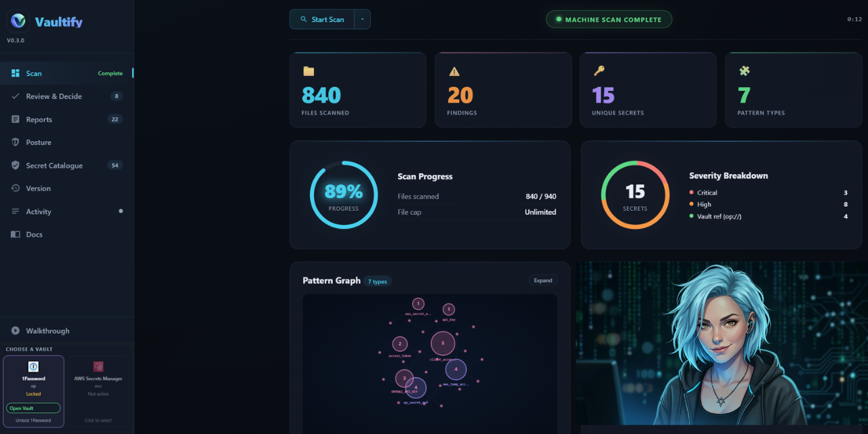
Task: Click the Open Vault button
Action: point(33,408)
